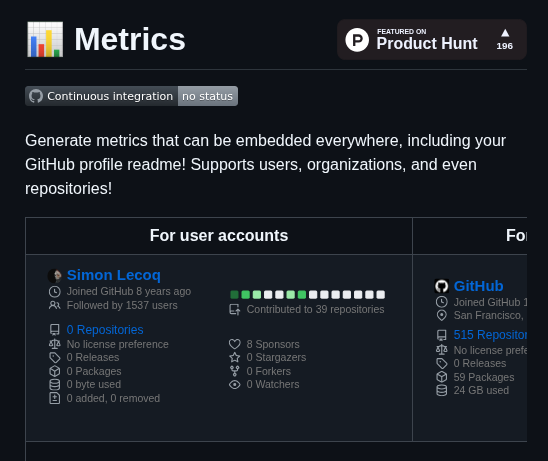Screen dimensions: 548x461
Task: Click the clock icon in the GitHub organization card
Action: pyautogui.click(x=442, y=302)
